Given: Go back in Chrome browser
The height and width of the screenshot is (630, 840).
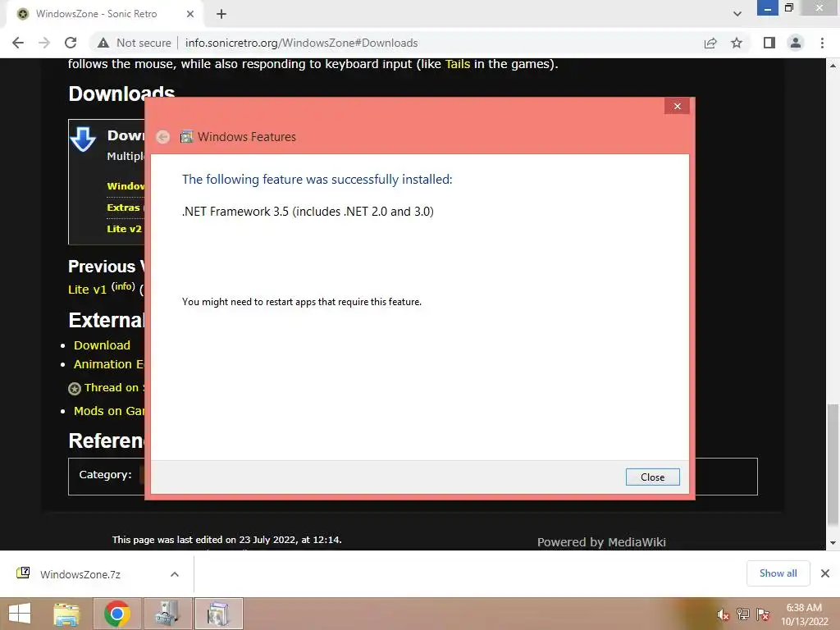Looking at the screenshot, I should (18, 43).
